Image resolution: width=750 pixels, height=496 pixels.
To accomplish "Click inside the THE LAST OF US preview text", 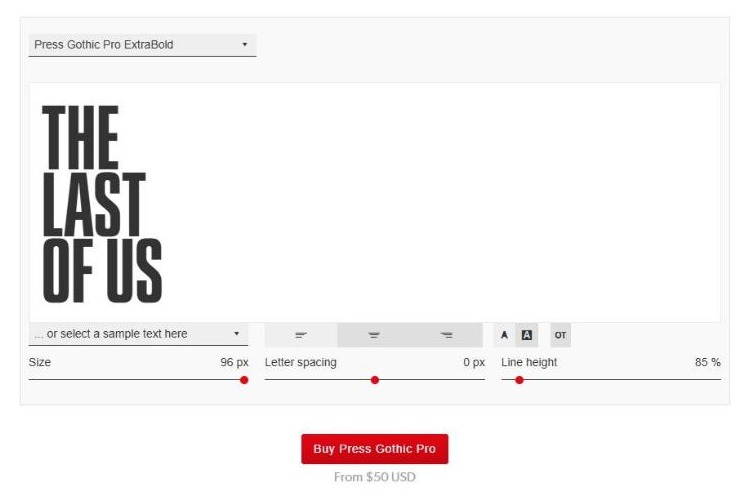I will (102, 204).
